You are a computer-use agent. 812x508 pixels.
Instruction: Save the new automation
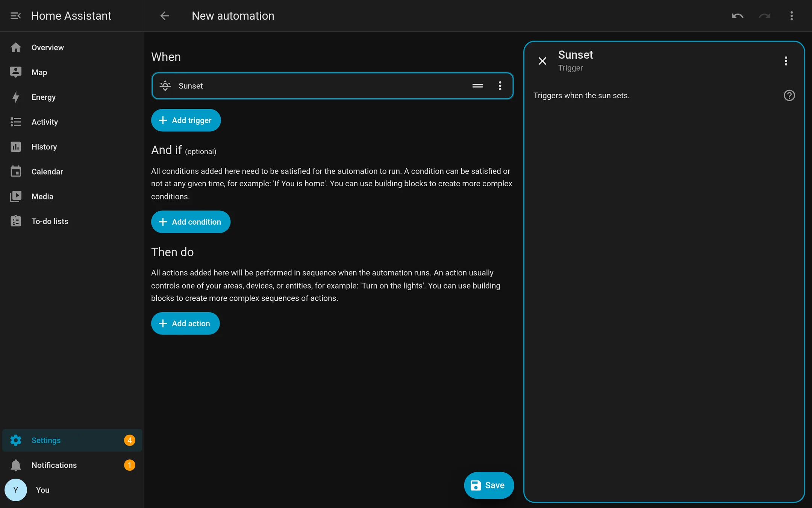click(489, 485)
